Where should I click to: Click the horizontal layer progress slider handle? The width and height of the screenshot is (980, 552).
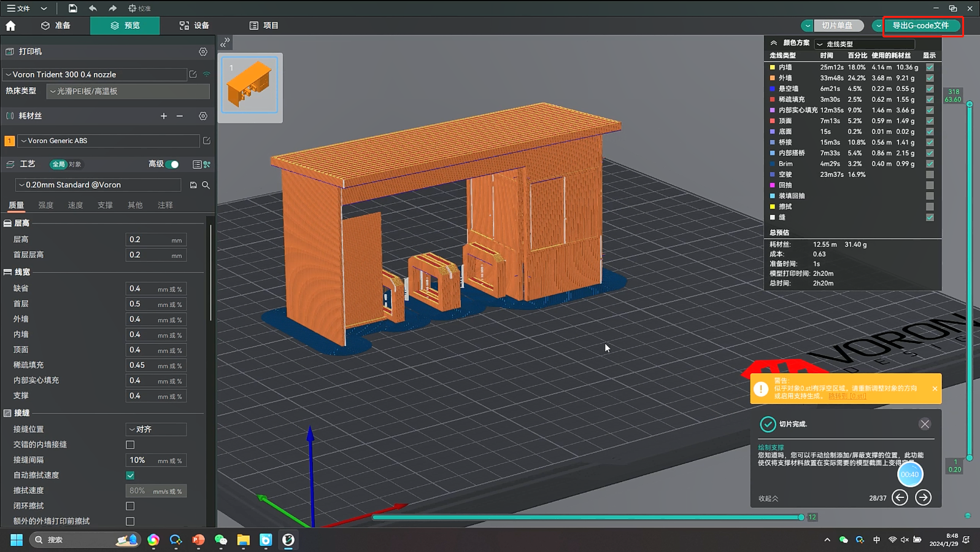coord(801,517)
